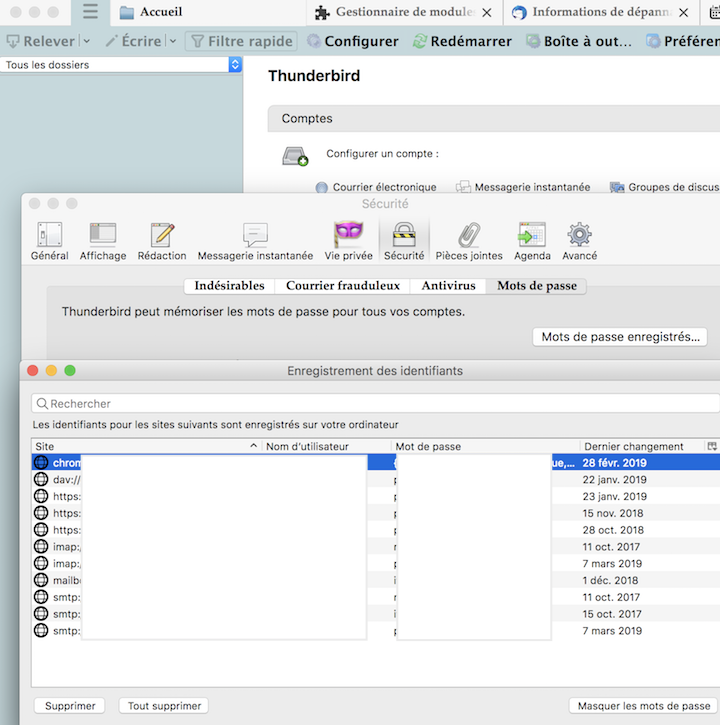Select the smtp row dated 7 mars 2019
Screen dimensions: 720x725
[375, 631]
